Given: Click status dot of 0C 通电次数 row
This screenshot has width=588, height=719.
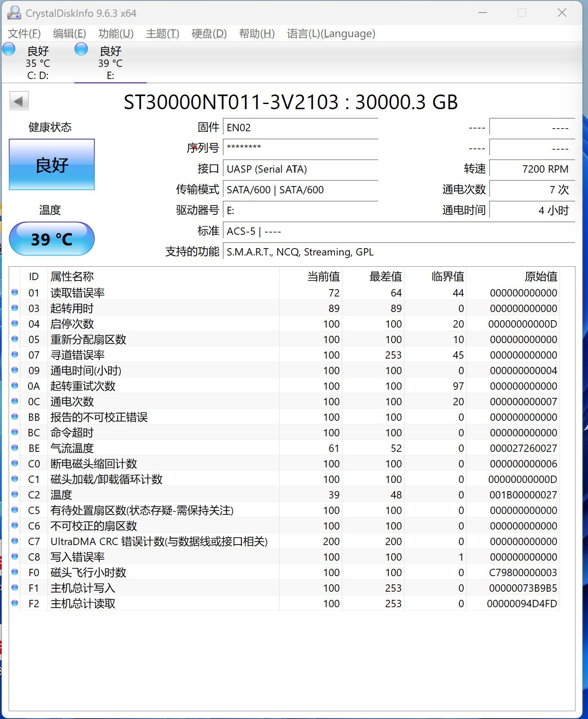Looking at the screenshot, I should [15, 401].
